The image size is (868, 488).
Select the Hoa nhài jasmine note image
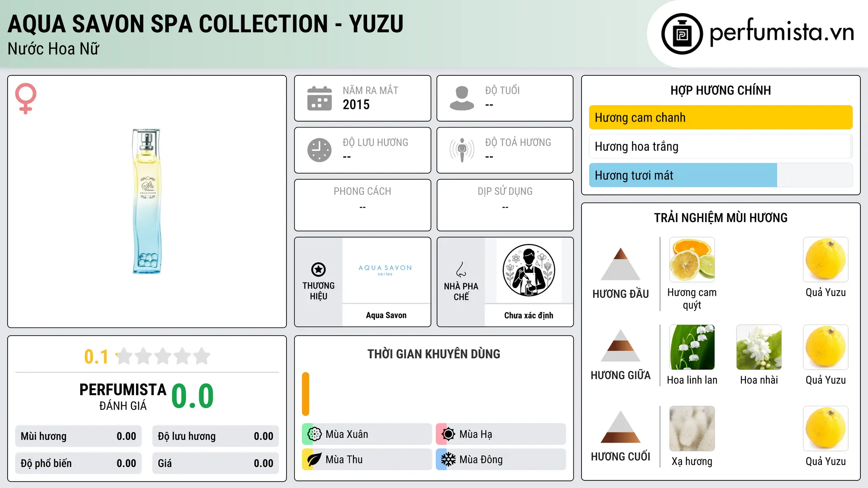(759, 347)
